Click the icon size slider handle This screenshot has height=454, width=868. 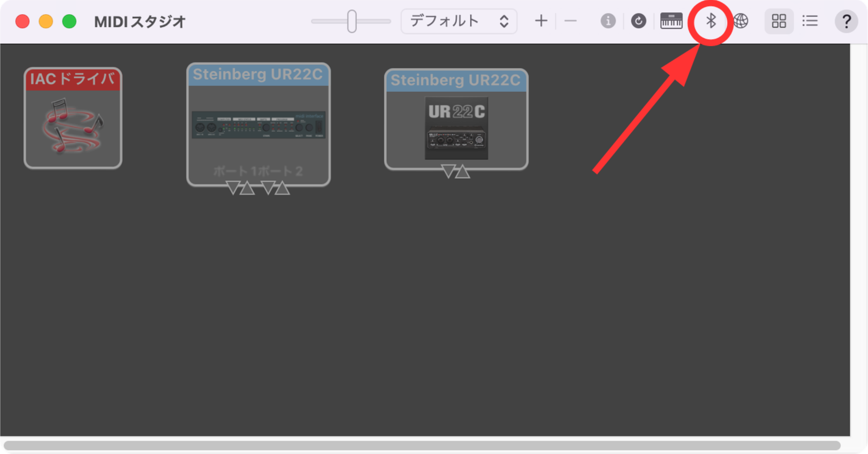click(x=352, y=21)
